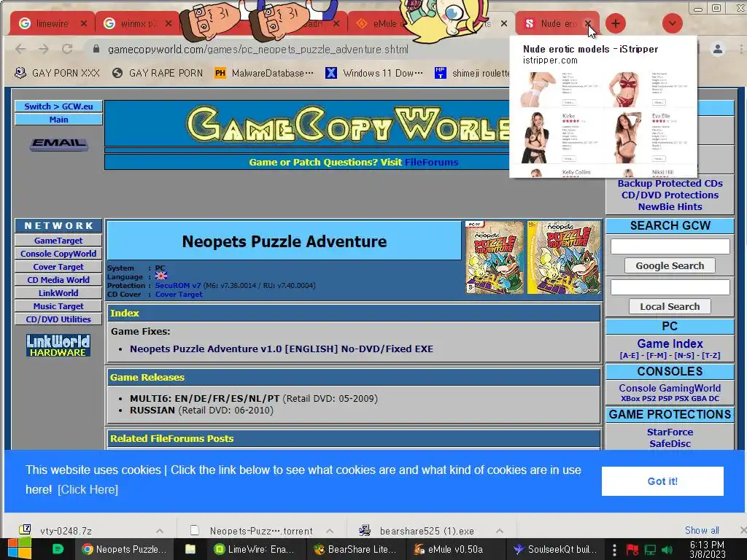
Task: Click the Google Search text field
Action: pyautogui.click(x=670, y=246)
